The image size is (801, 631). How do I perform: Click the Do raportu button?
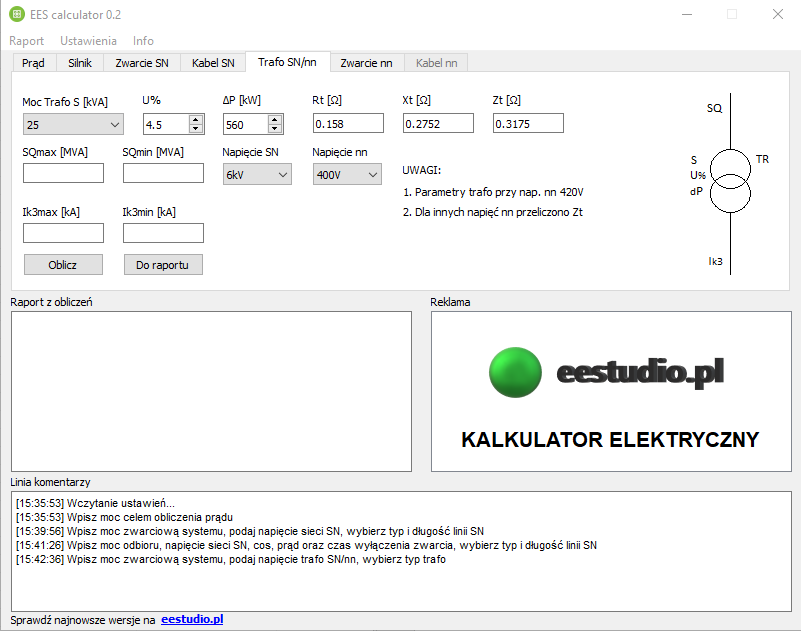click(163, 264)
